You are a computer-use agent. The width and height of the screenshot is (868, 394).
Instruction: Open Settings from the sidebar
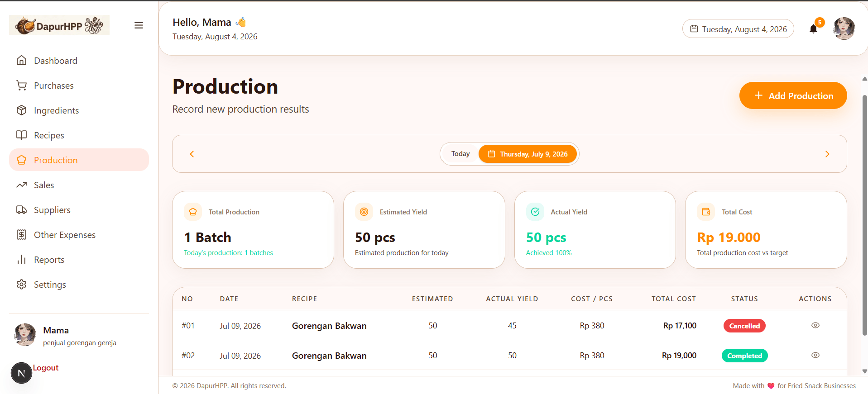[x=79, y=285]
